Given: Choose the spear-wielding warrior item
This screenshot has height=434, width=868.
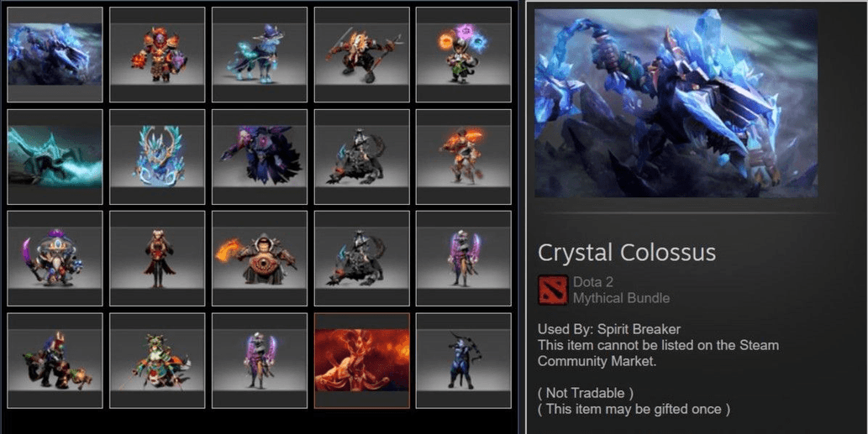Looking at the screenshot, I should tap(362, 55).
